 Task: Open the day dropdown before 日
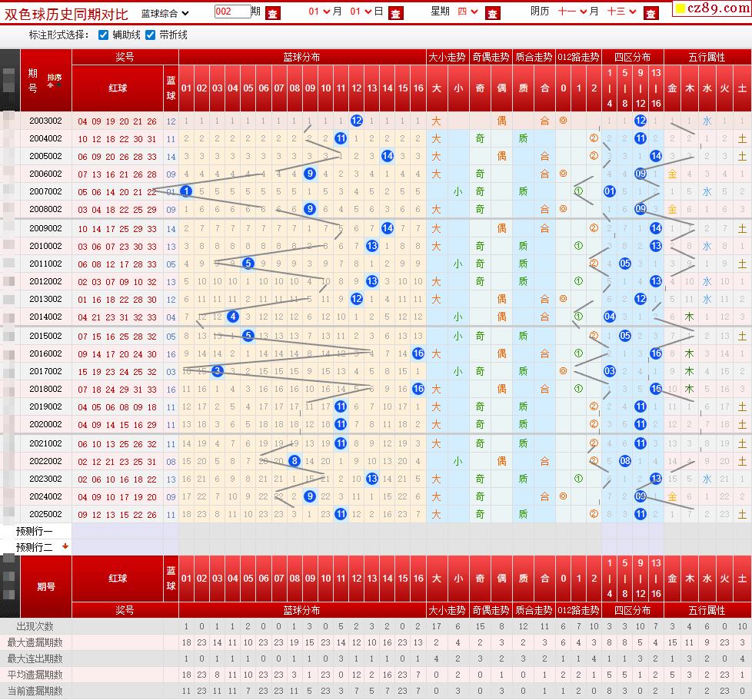tap(361, 12)
